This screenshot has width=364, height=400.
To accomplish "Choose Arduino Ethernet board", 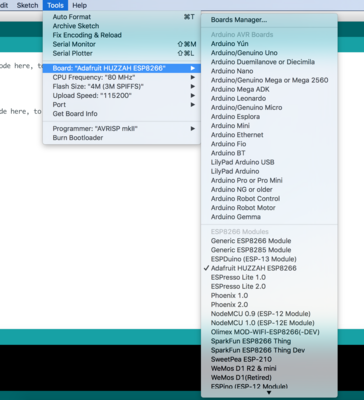I will (269, 135).
